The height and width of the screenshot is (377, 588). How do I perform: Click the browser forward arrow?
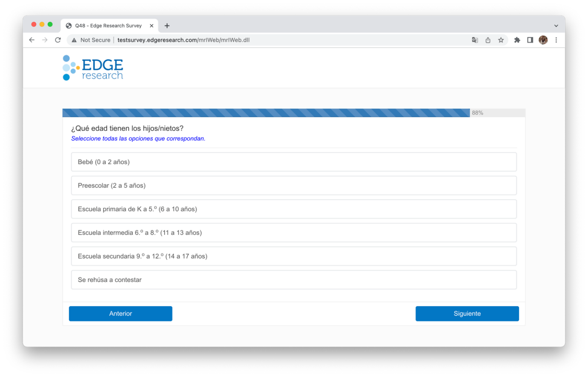pyautogui.click(x=45, y=40)
